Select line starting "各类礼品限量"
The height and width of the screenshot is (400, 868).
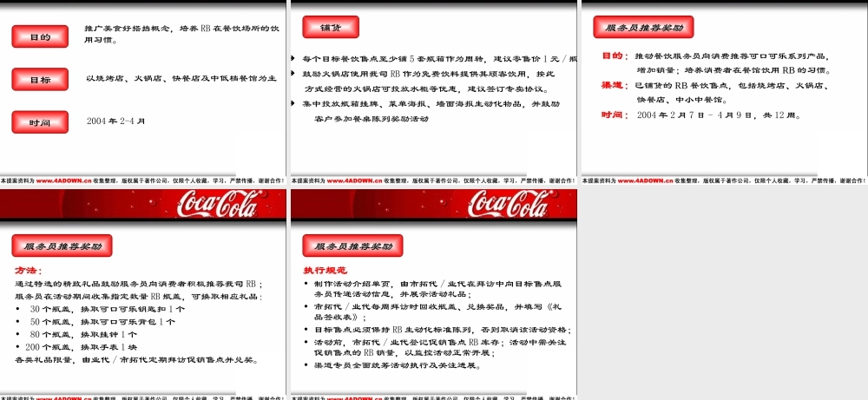[x=137, y=359]
